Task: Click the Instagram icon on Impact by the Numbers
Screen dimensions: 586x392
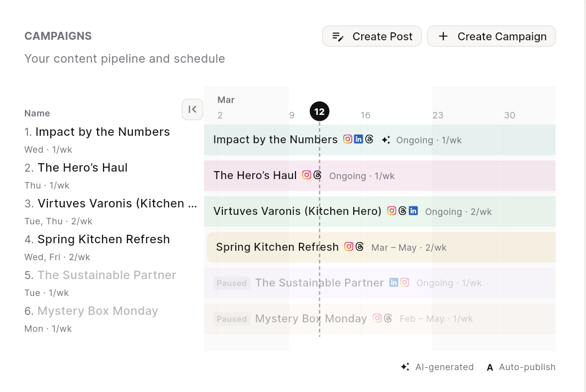Action: pos(348,139)
